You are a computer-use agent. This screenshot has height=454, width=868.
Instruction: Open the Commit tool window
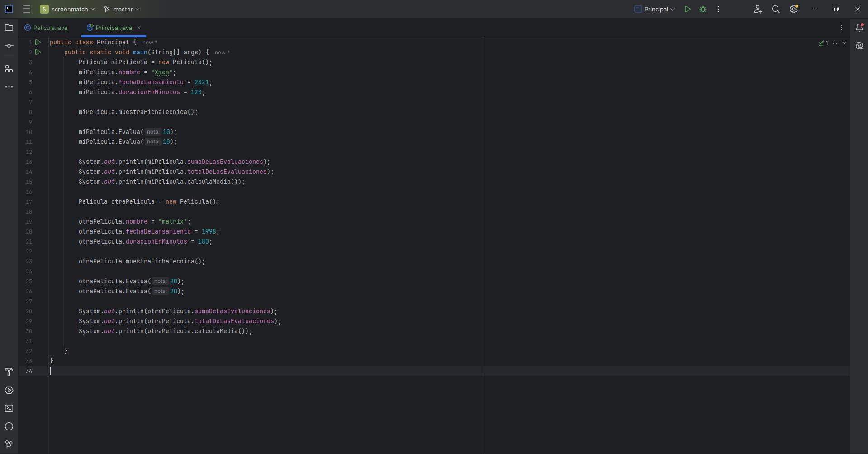9,46
